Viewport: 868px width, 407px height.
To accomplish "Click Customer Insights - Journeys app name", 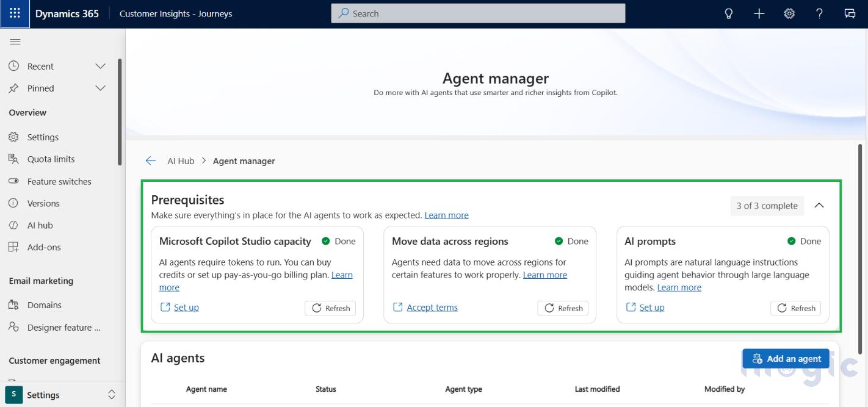I will tap(176, 13).
